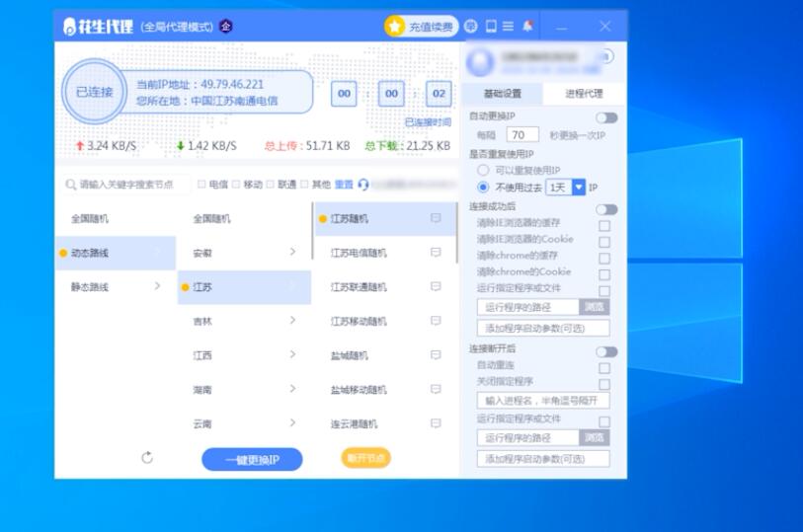The height and width of the screenshot is (532, 803).
Task: Click the orange 断开节点 button
Action: tap(365, 458)
